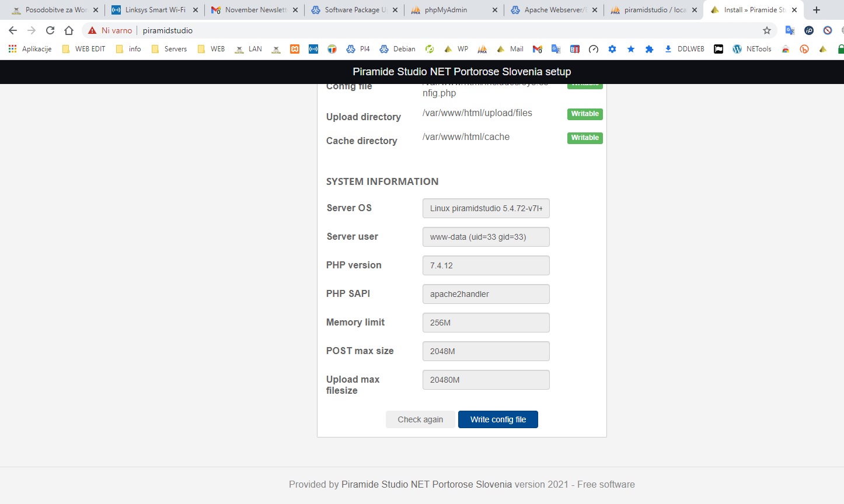The image size is (844, 504).
Task: Open the WP pyramid bookmark
Action: (456, 49)
